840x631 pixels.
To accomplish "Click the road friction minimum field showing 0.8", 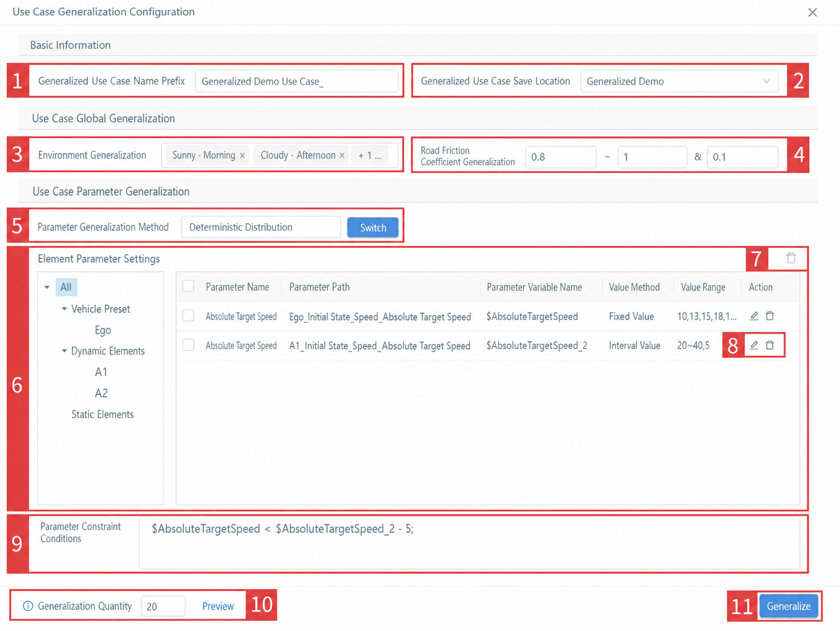I will [x=560, y=157].
